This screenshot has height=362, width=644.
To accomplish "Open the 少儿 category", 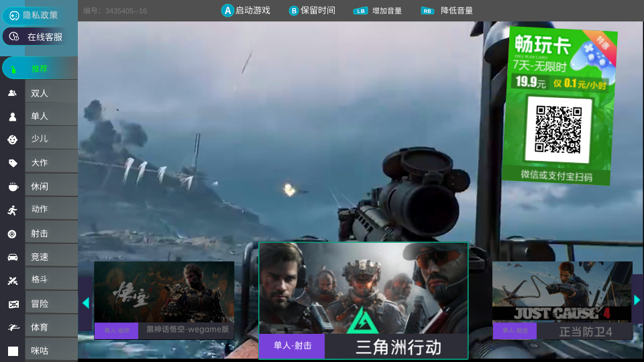I will (52, 139).
